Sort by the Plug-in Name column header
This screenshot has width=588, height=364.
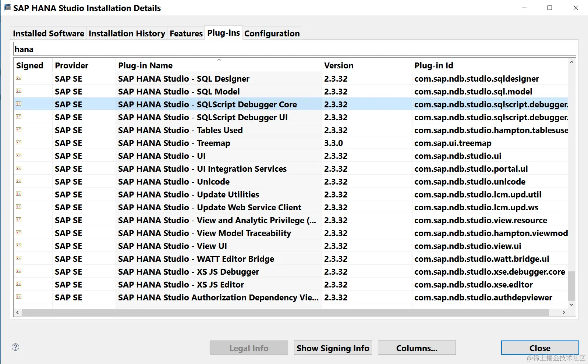219,65
